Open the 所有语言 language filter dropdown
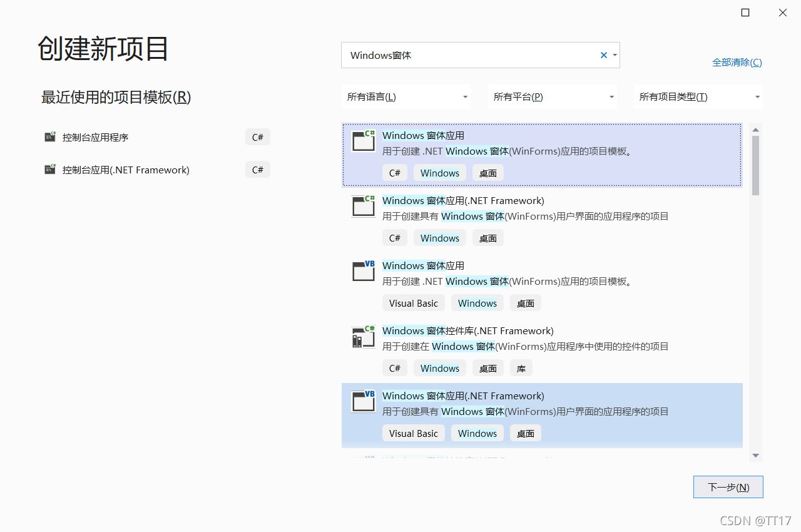 pos(407,96)
